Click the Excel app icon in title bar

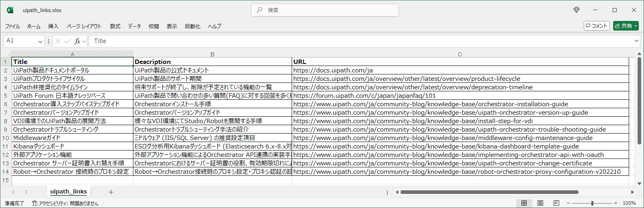10,10
